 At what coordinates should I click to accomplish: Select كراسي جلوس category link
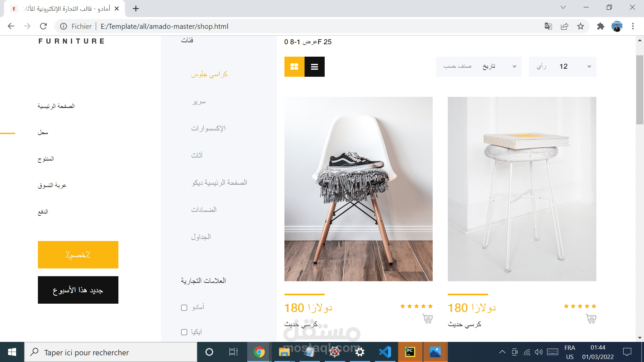209,74
